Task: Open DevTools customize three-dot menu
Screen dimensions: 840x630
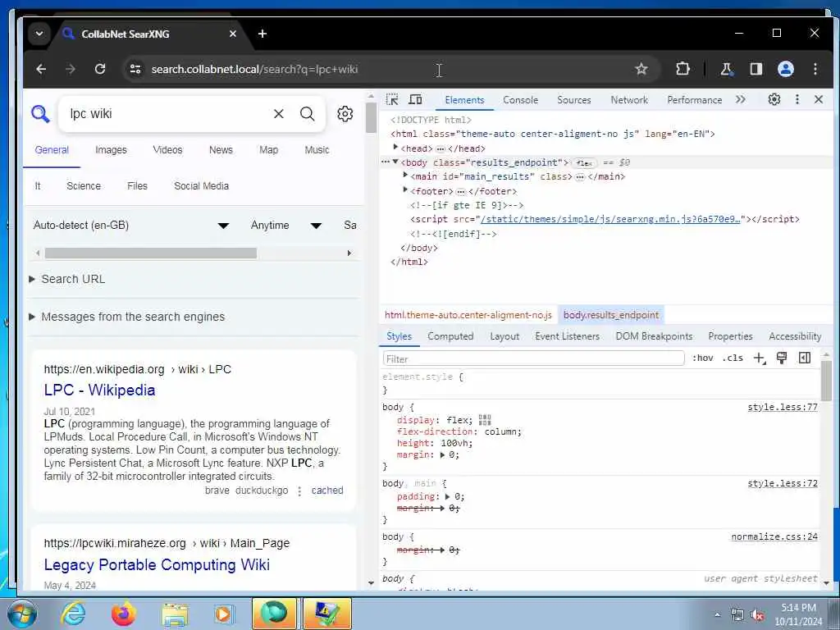Action: click(x=797, y=99)
